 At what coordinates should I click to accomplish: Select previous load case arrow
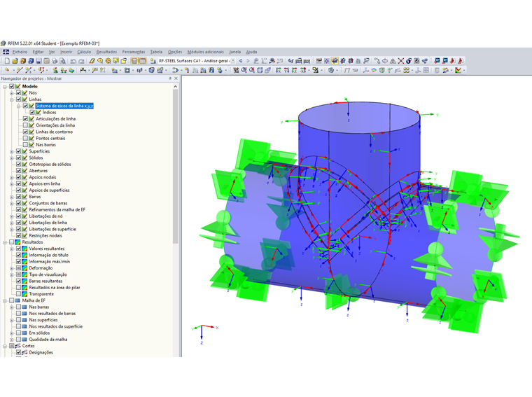click(x=241, y=61)
